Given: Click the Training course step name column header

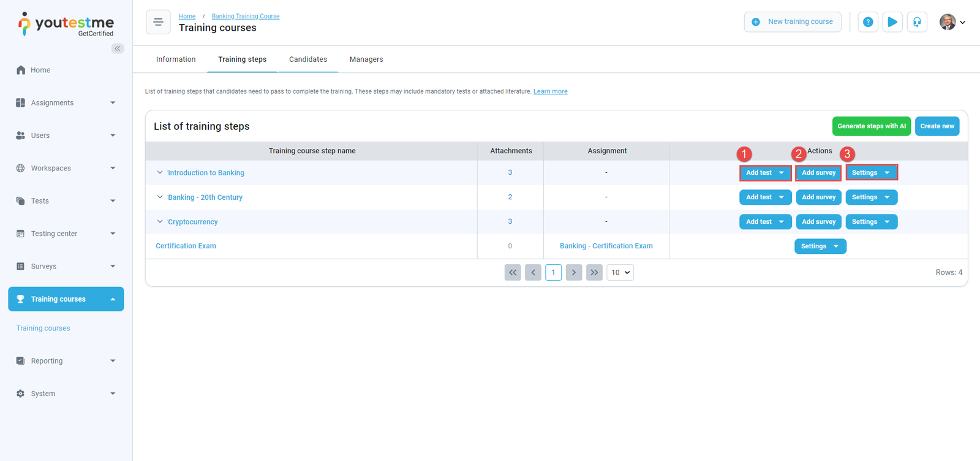Looking at the screenshot, I should click(312, 151).
